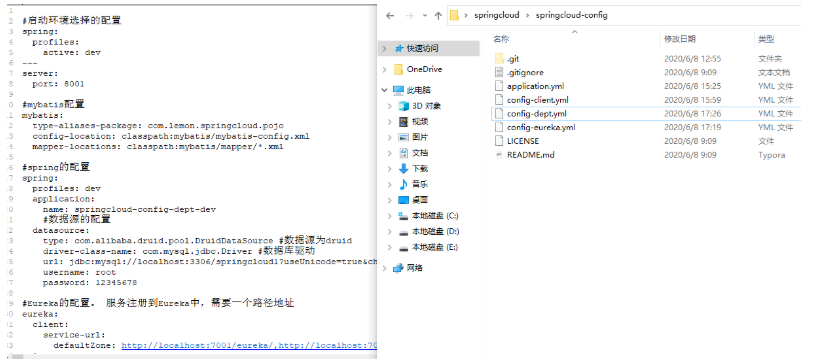The width and height of the screenshot is (814, 363).
Task: Select the 快速访问 star icon
Action: 399,48
